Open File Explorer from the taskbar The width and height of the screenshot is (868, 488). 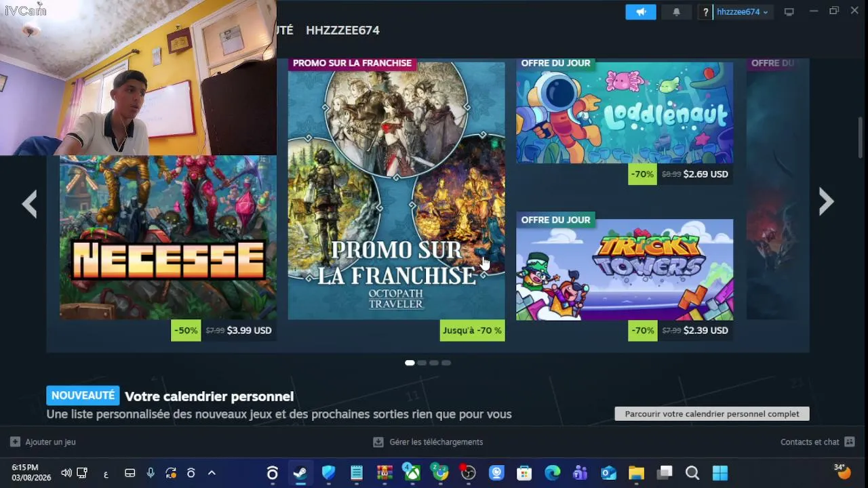tap(636, 473)
